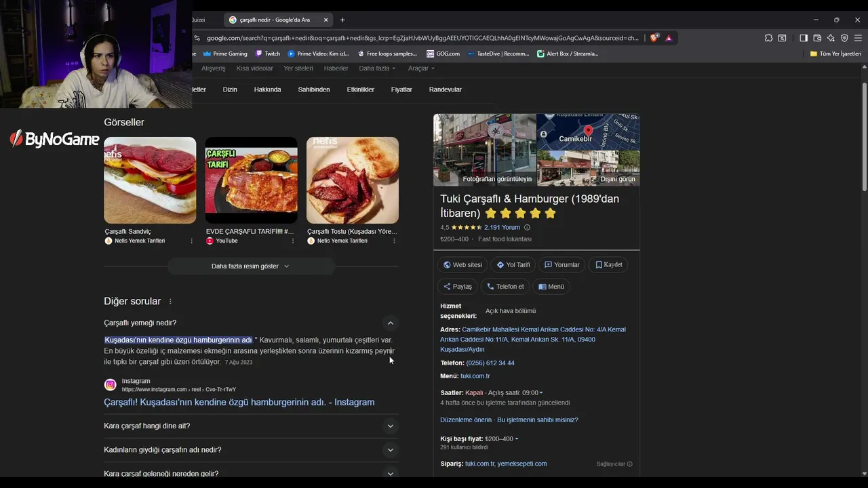Open the three-dot menu beside Diğer sorular
The width and height of the screenshot is (868, 488).
(x=170, y=302)
